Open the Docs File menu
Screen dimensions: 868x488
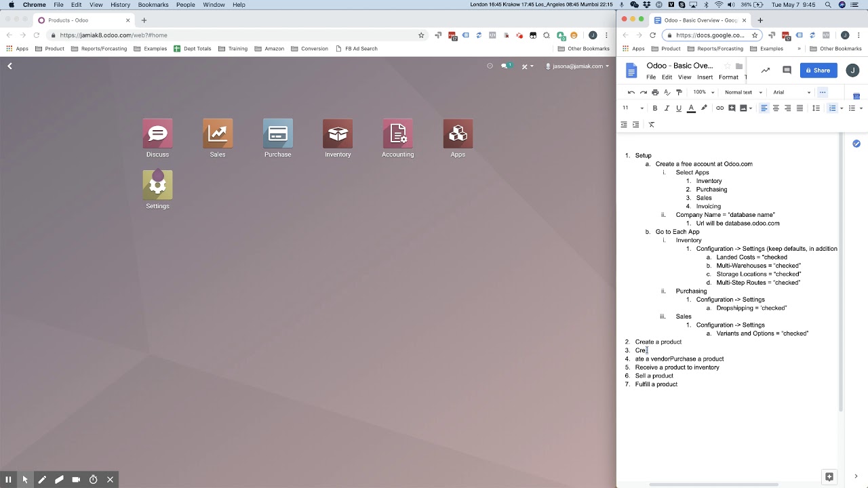point(651,77)
